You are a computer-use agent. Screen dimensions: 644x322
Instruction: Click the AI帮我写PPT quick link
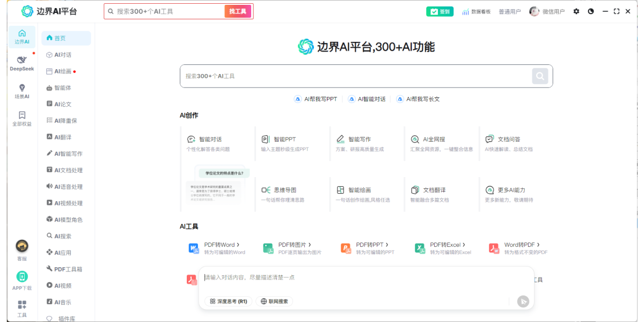pyautogui.click(x=316, y=99)
